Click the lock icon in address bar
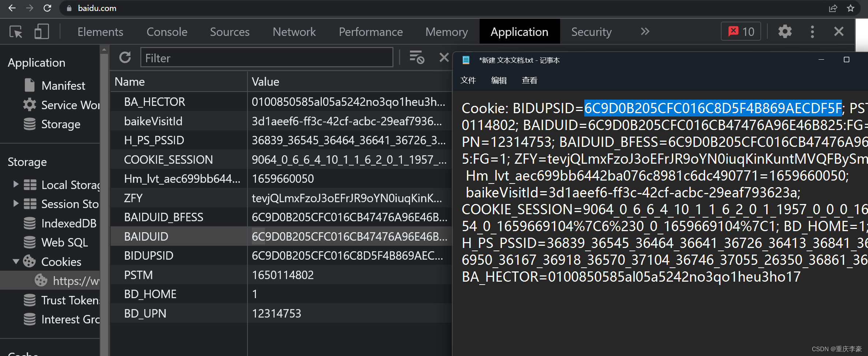This screenshot has height=356, width=868. (x=69, y=8)
